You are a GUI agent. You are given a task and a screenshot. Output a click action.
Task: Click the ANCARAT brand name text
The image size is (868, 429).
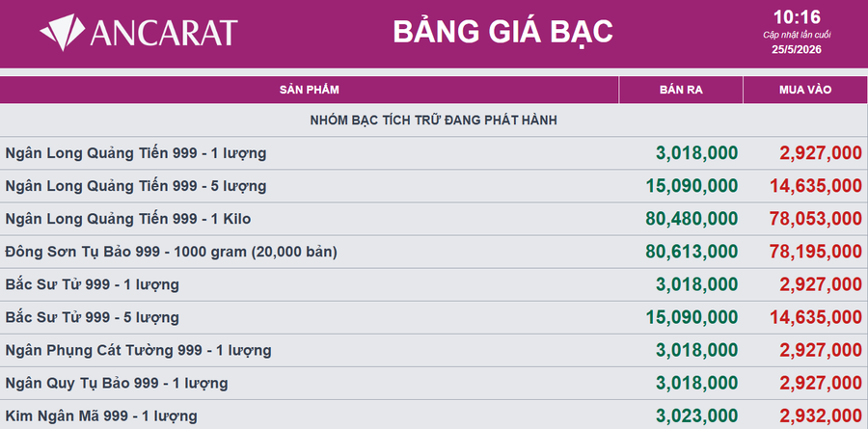click(164, 33)
